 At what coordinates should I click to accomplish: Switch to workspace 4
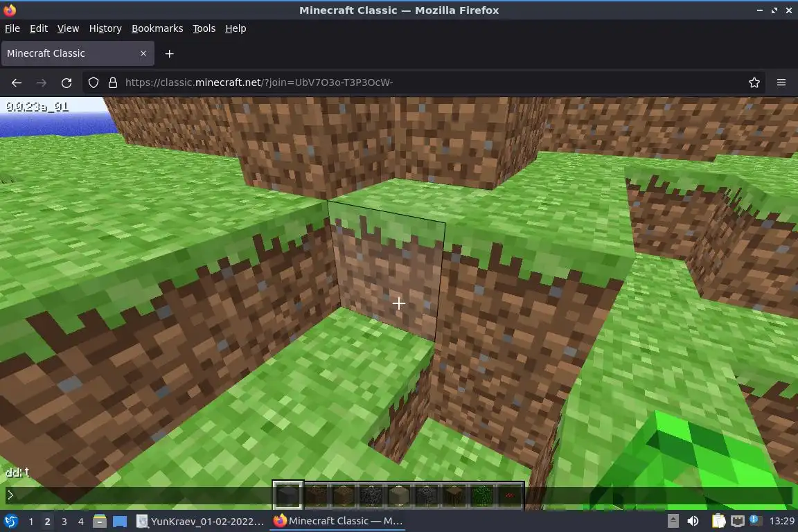(x=80, y=522)
